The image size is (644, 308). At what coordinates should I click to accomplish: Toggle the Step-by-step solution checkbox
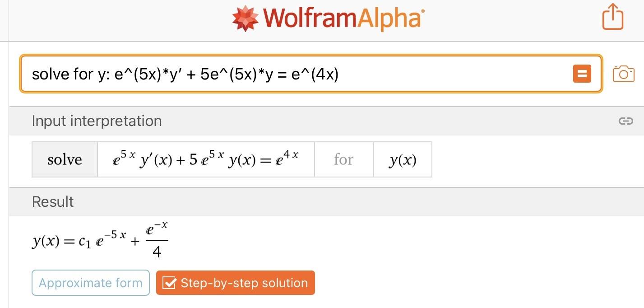click(169, 283)
